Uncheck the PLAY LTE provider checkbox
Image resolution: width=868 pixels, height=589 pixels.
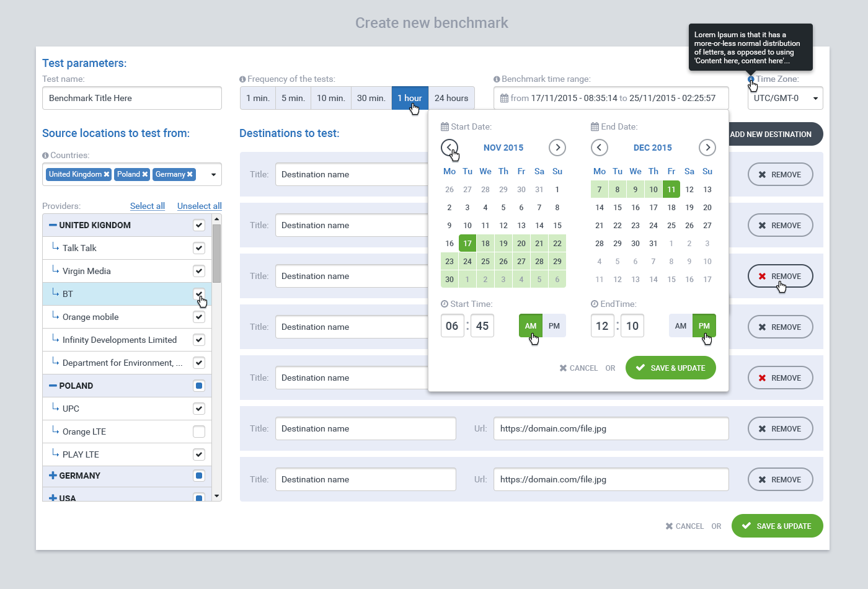point(198,454)
